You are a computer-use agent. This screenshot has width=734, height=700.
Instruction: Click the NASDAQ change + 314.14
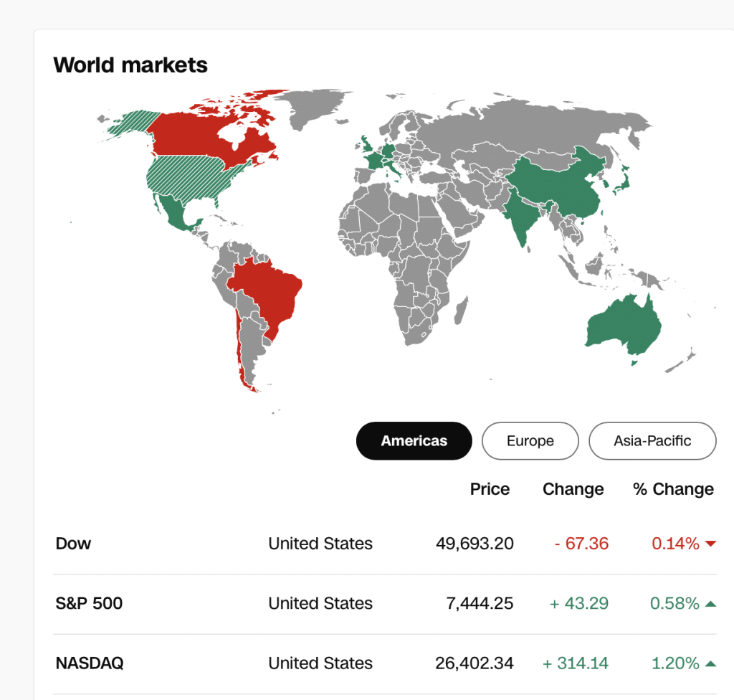576,663
